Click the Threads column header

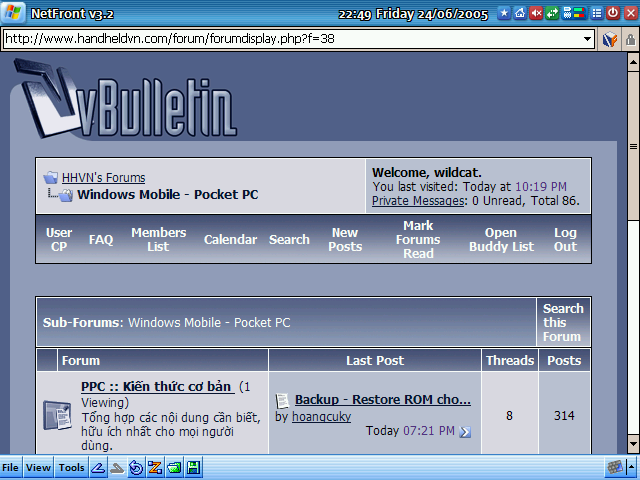coord(510,360)
